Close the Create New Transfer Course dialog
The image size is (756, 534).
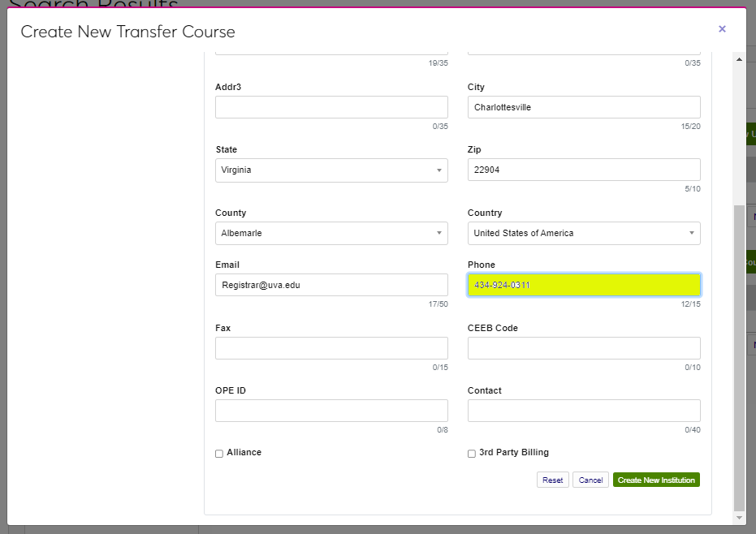click(x=722, y=29)
